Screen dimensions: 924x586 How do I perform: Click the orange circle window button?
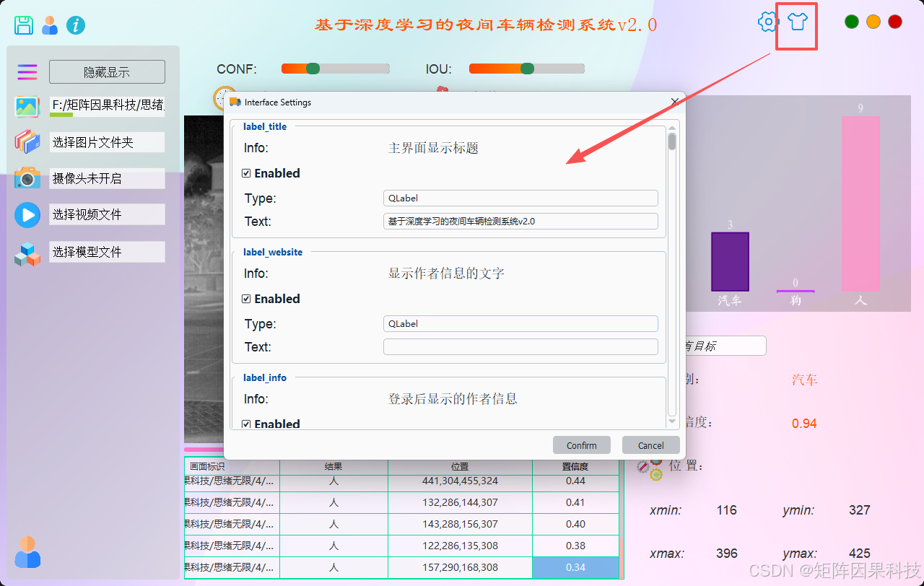873,22
